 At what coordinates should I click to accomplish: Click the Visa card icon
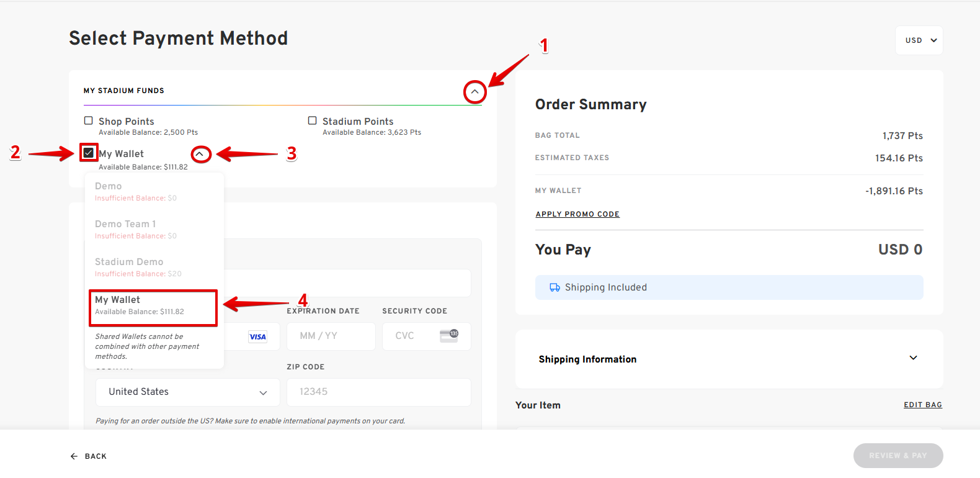(x=257, y=336)
